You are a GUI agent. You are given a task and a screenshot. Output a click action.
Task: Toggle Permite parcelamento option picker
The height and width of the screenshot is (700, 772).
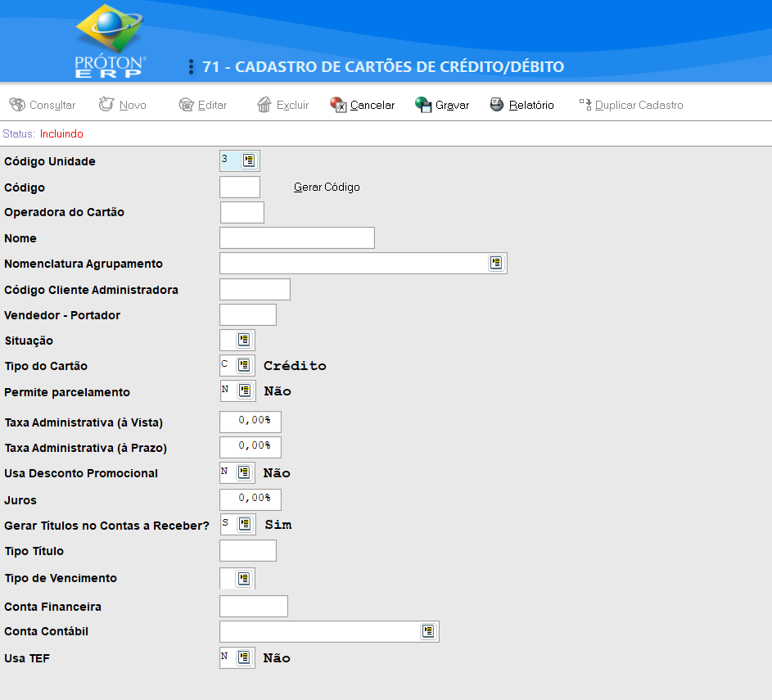coord(244,391)
